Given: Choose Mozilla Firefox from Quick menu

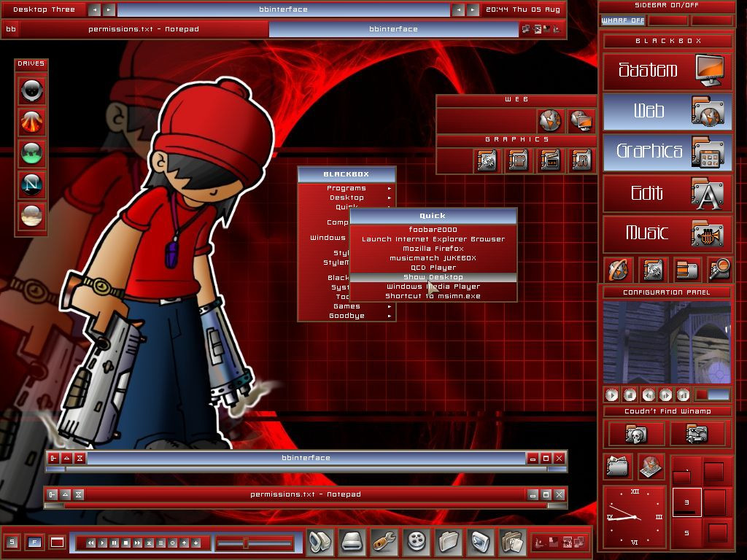Looking at the screenshot, I should 433,249.
